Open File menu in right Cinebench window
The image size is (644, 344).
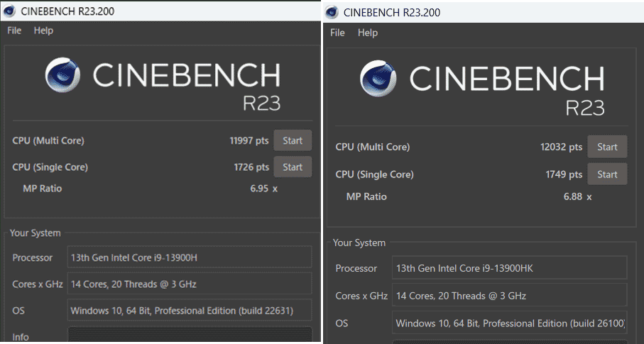click(337, 33)
